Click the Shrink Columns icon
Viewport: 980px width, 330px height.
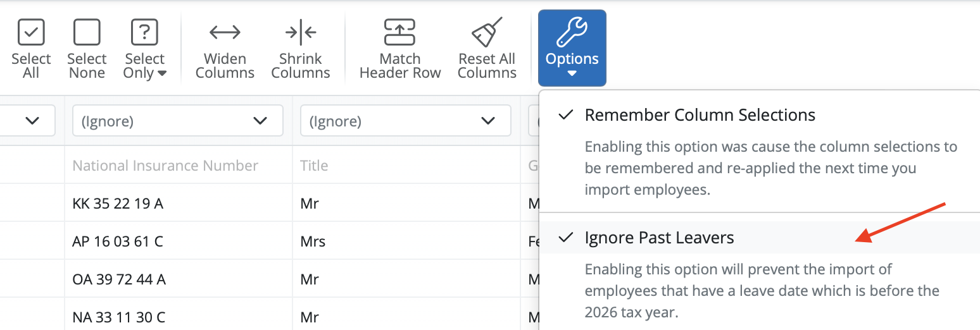point(301,32)
